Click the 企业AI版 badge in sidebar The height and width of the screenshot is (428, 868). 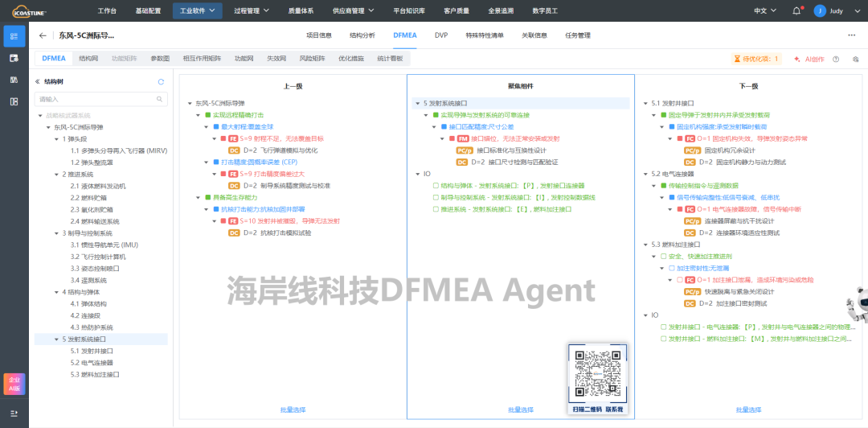click(14, 385)
